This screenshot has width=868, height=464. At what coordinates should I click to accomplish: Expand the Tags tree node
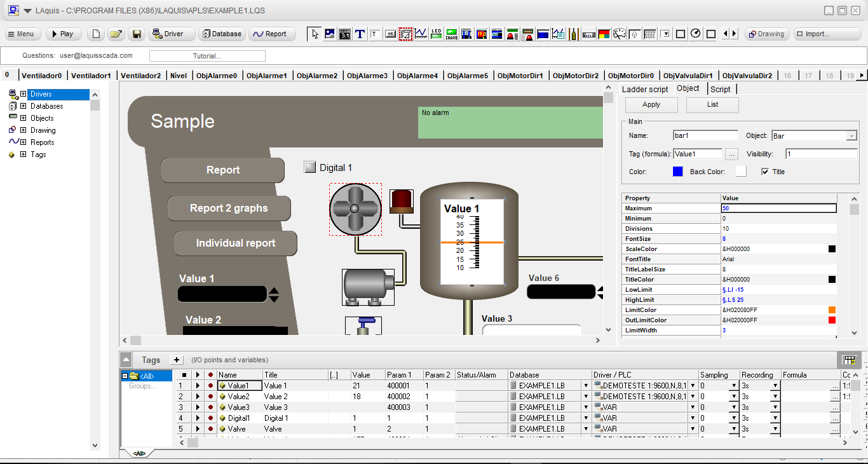click(24, 154)
